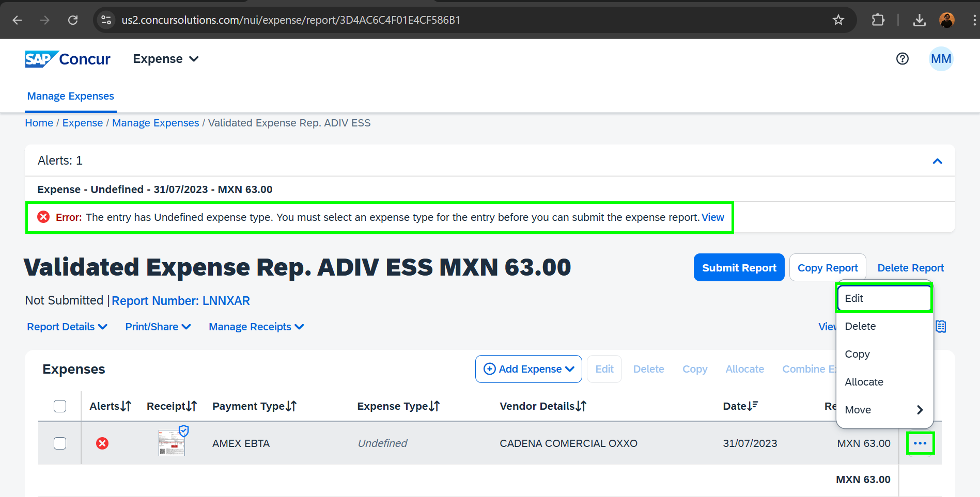Viewport: 980px width, 497px height.
Task: Click Copy Report button
Action: [828, 267]
